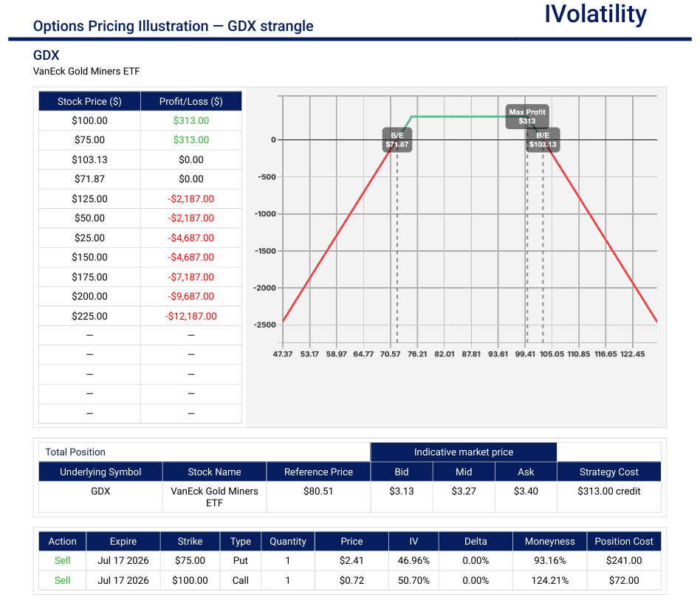This screenshot has width=700, height=600.
Task: Select the Stock Price ($) column header
Action: 89,101
